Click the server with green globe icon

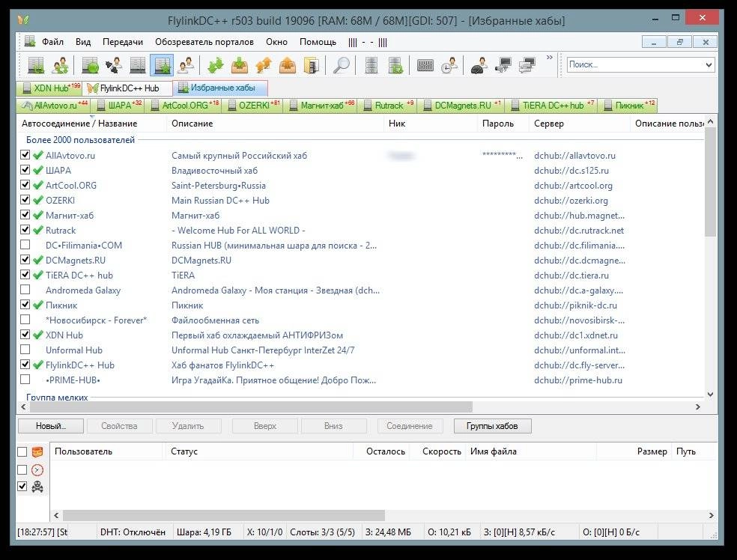90,65
